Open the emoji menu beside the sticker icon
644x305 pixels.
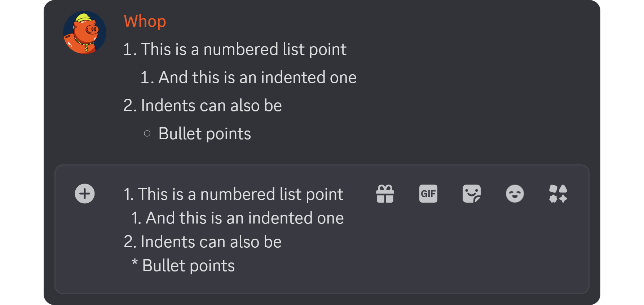(x=515, y=194)
